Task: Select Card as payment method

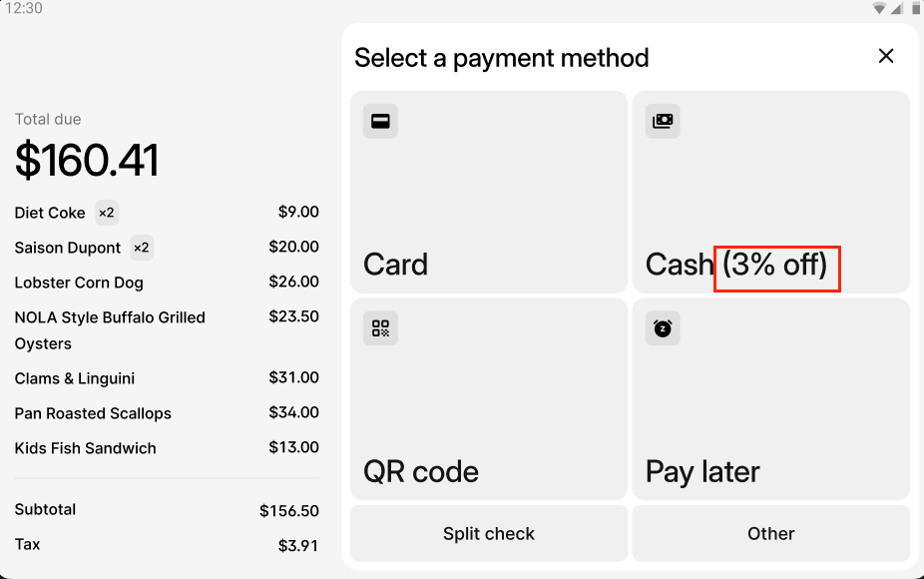Action: coord(489,192)
